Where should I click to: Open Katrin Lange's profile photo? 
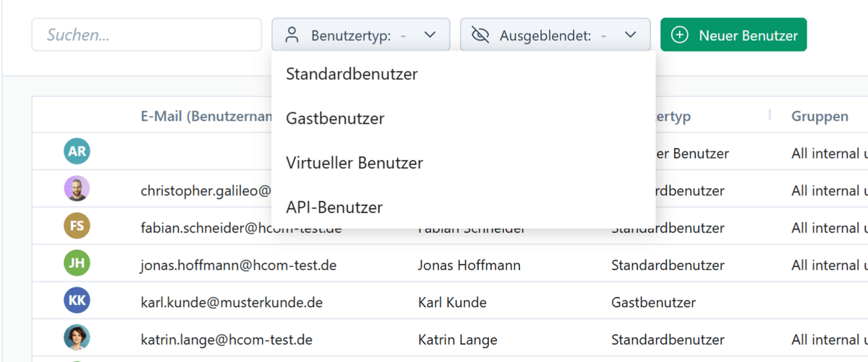tap(77, 338)
